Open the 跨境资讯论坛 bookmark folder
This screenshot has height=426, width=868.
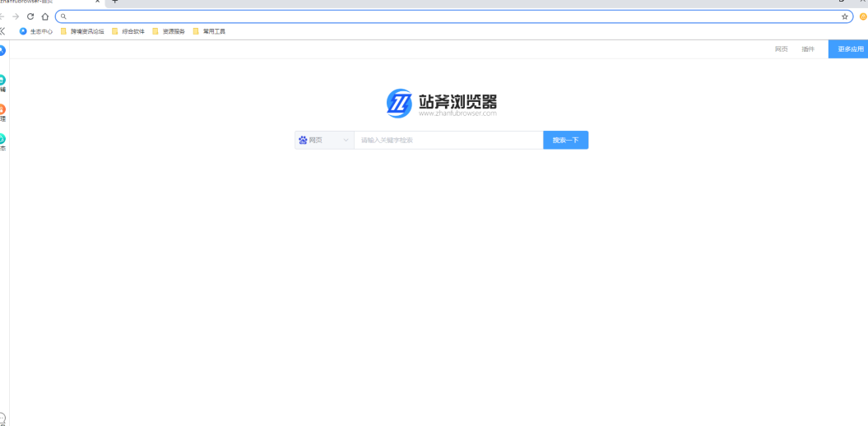[x=82, y=31]
